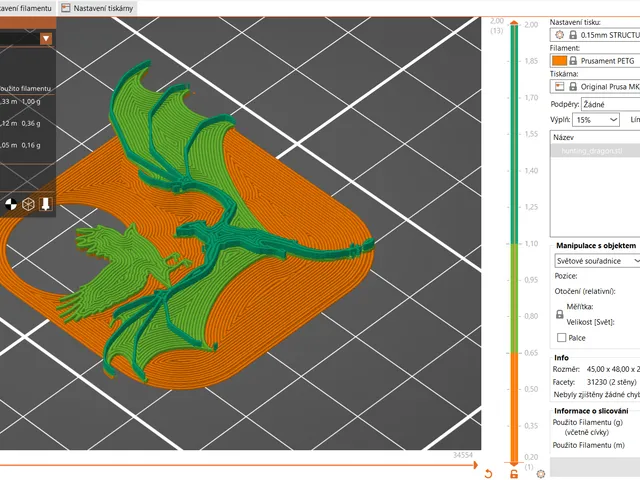The image size is (640, 480).
Task: Click lock icon beside Original Prusa printer
Action: (573, 87)
